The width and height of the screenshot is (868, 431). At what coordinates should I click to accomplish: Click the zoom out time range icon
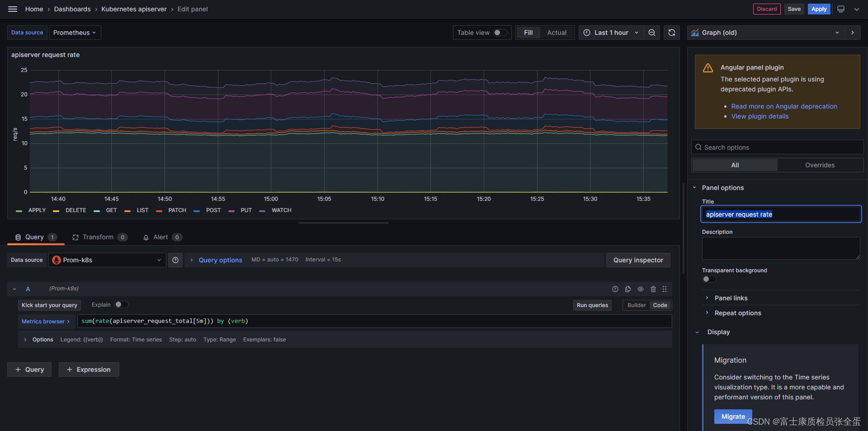652,33
